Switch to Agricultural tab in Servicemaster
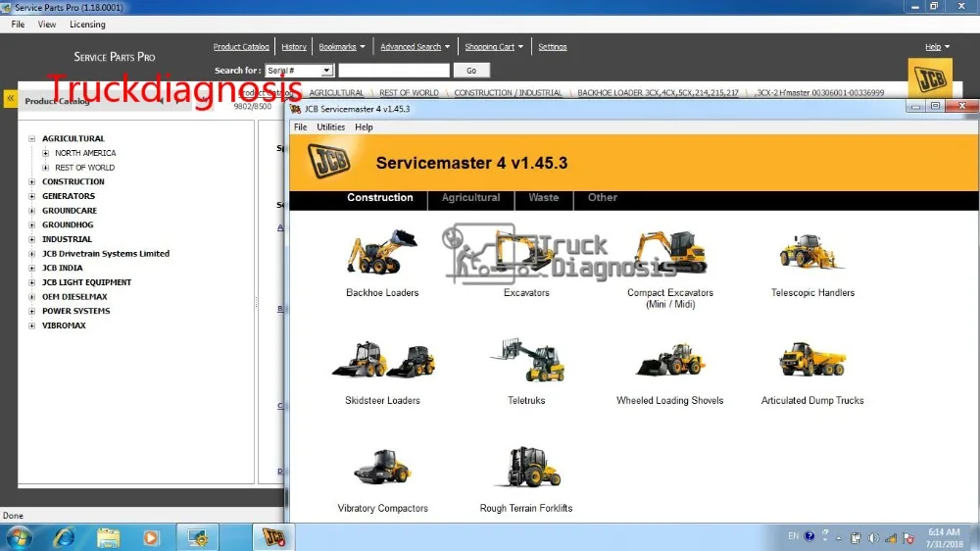 [x=470, y=198]
